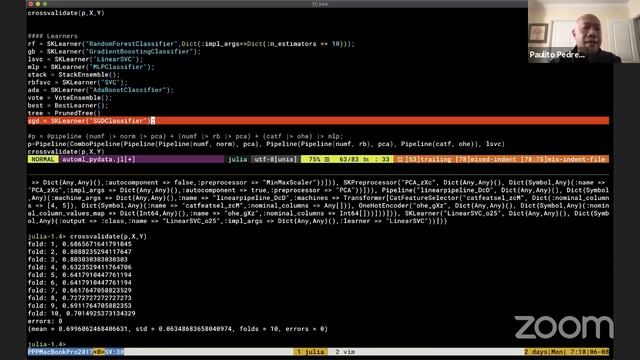The width and height of the screenshot is (640, 360).
Task: Click the ada = SKLearner("AdaBoostClassifier") line
Action: [x=101, y=90]
